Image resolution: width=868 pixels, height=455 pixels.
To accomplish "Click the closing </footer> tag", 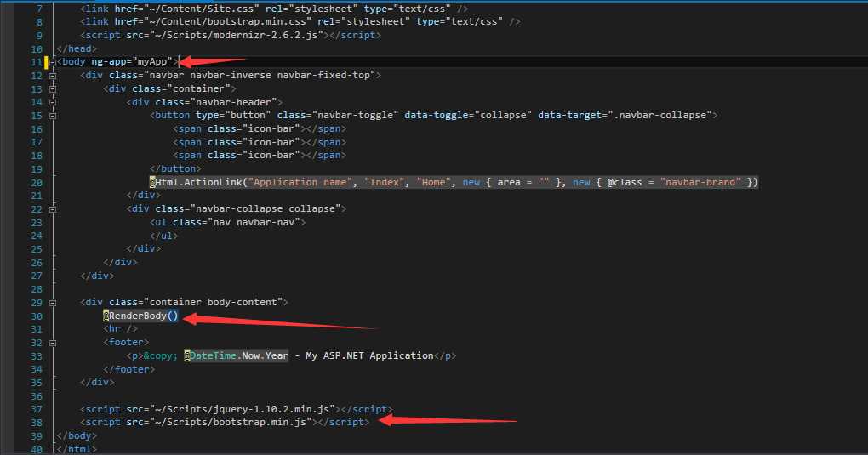I will click(x=129, y=369).
